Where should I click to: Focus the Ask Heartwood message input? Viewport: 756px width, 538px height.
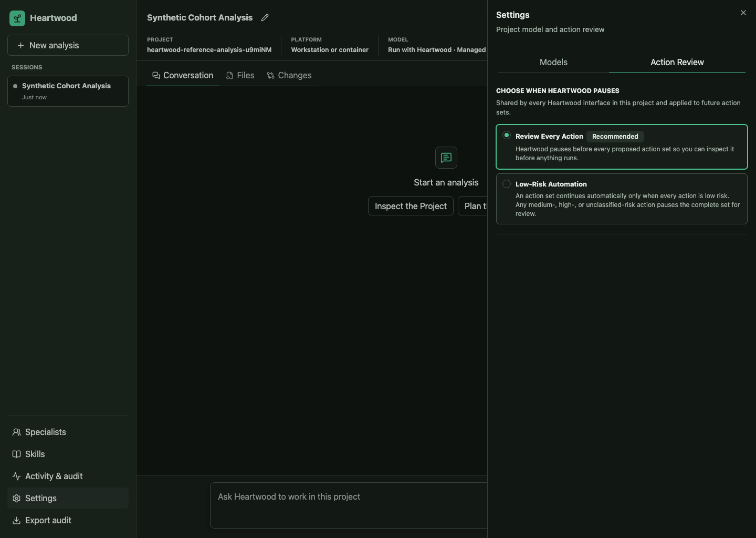(349, 505)
